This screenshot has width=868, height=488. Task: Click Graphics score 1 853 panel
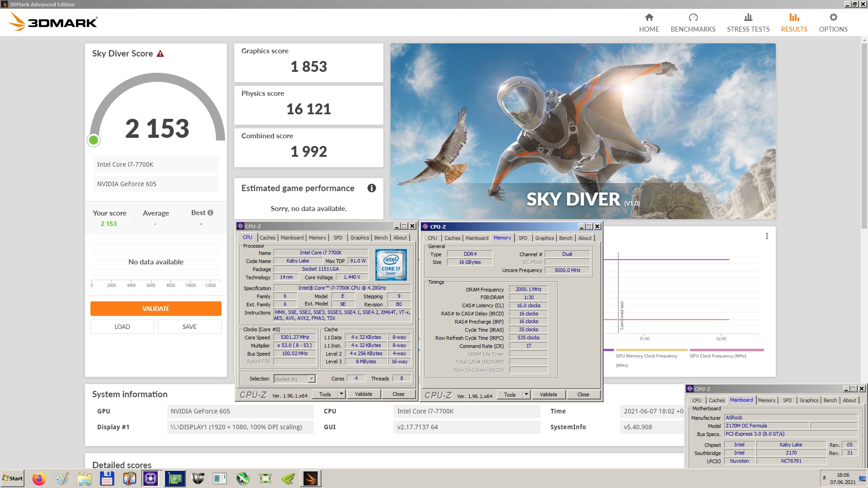[x=308, y=62]
